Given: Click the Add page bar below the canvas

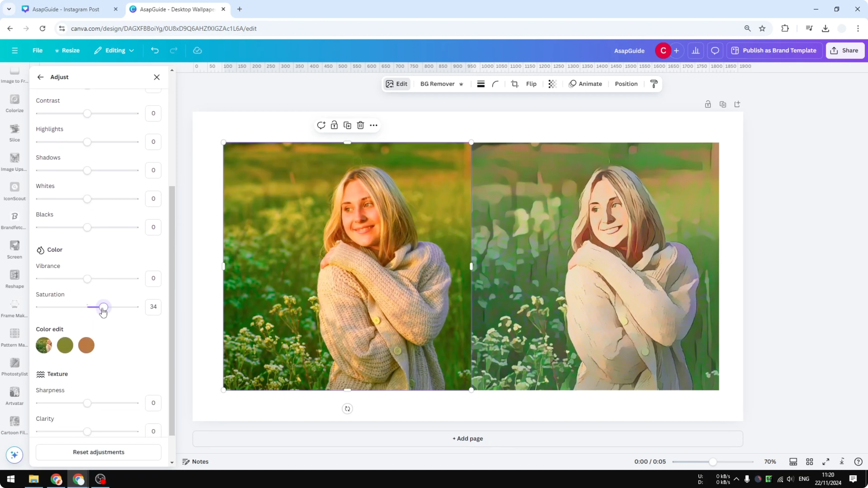Looking at the screenshot, I should click(467, 438).
